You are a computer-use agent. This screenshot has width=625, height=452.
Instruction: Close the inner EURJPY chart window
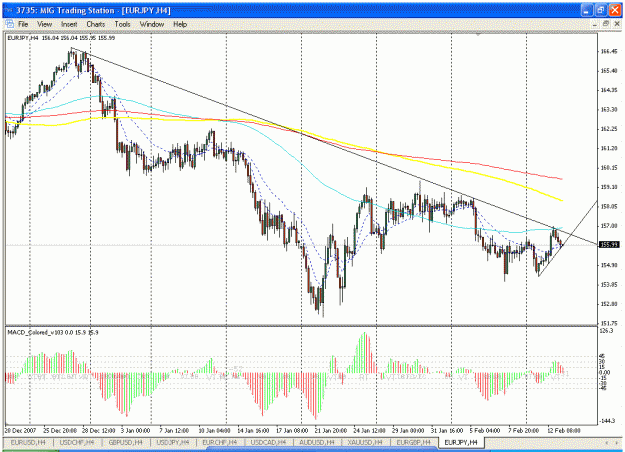pos(617,24)
